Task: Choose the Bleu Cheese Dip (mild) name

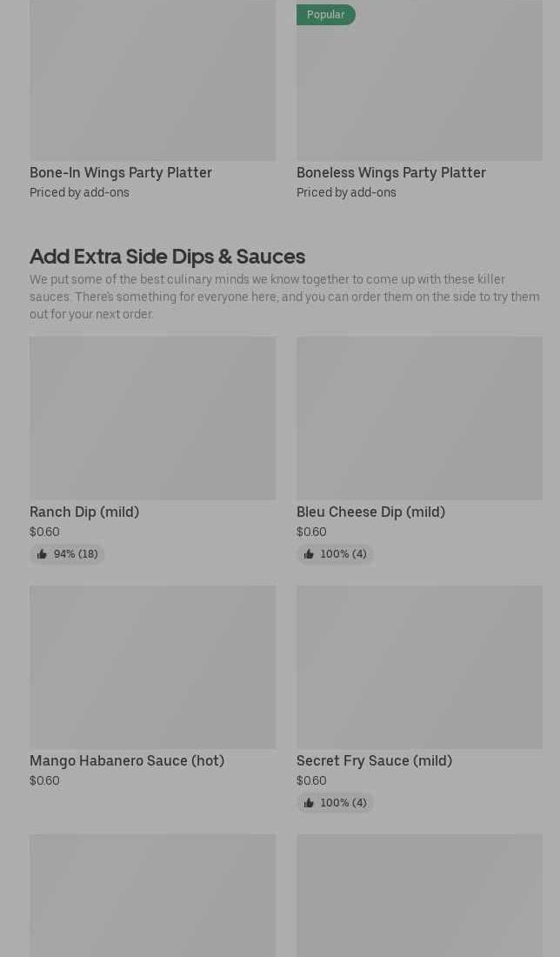Action: click(370, 512)
